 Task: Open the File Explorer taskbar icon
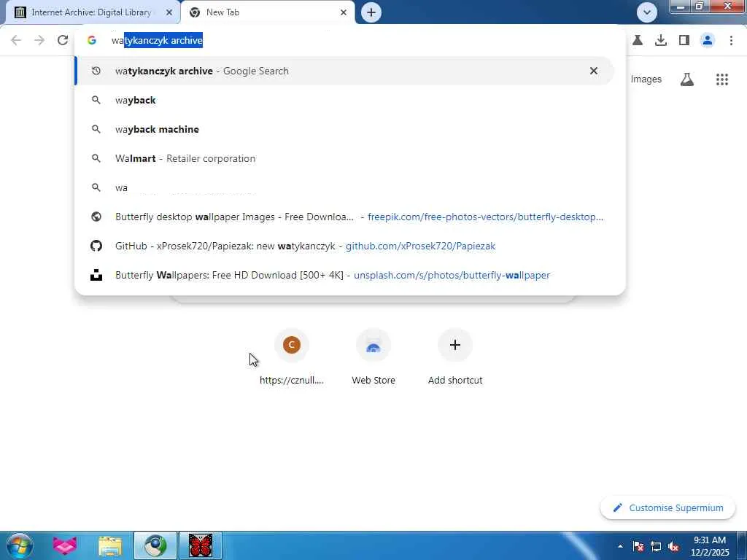pos(110,545)
